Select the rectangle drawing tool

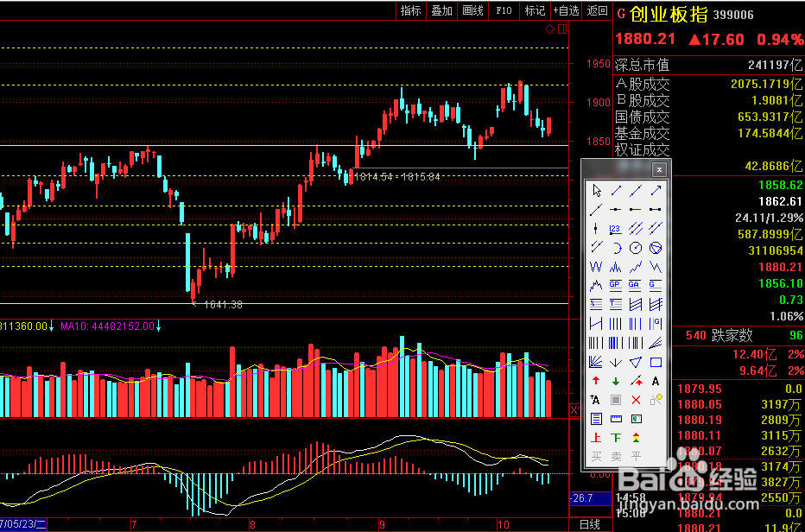[x=655, y=363]
